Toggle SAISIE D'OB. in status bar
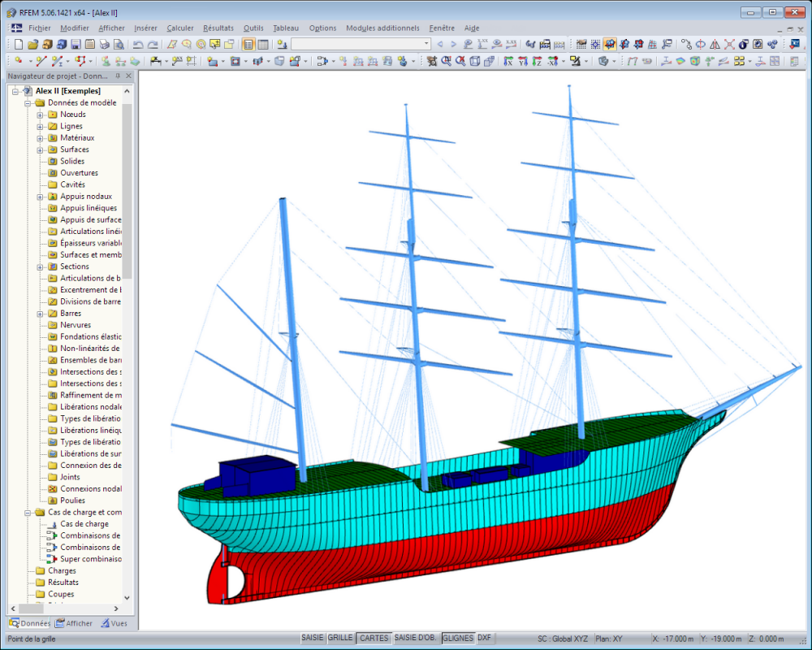 point(415,638)
